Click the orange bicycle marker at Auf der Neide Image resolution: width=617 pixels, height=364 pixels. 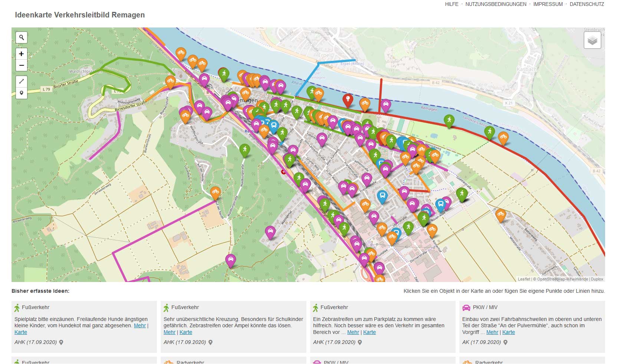coord(215,193)
